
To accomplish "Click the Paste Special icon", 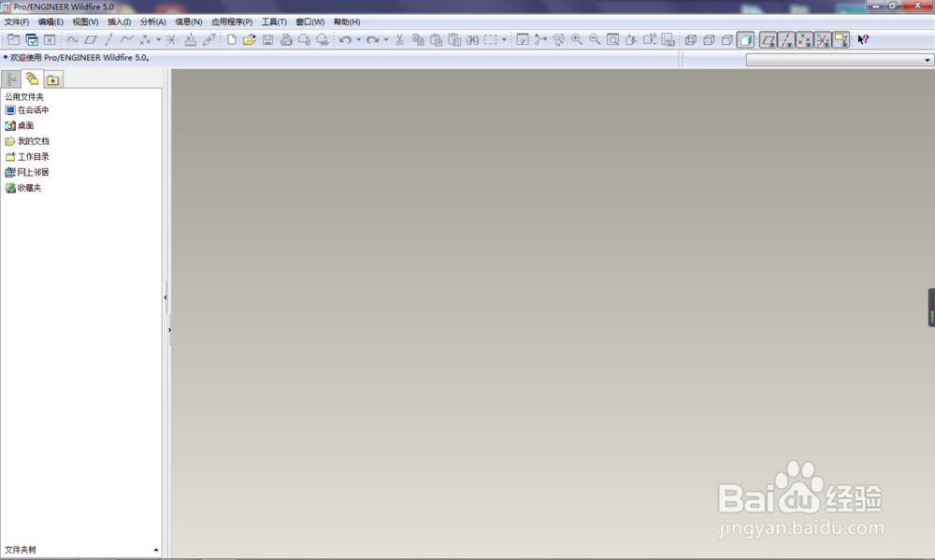I will pos(454,40).
